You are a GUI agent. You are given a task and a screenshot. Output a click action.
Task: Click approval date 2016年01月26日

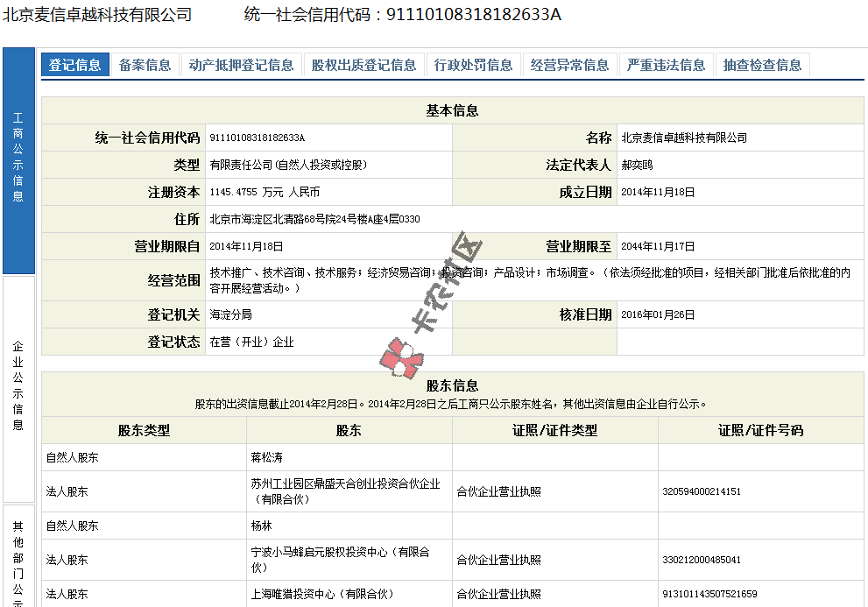(x=658, y=314)
